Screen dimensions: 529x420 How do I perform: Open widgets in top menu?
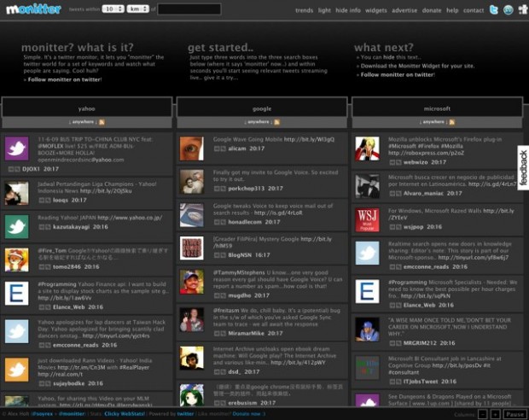[x=375, y=10]
